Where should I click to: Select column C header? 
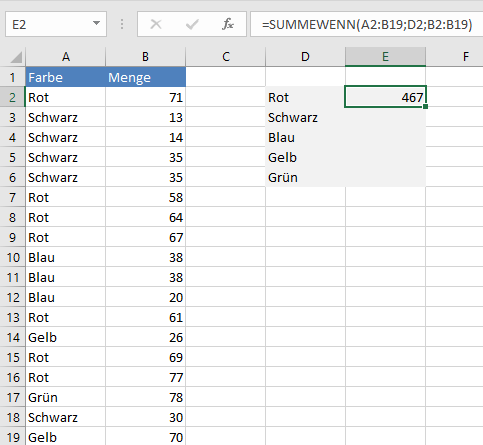[226, 57]
